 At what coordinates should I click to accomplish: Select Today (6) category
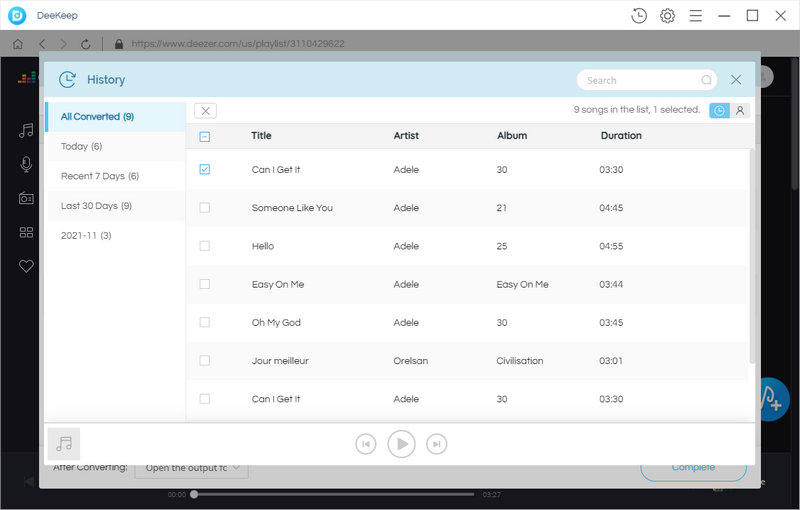coord(116,146)
